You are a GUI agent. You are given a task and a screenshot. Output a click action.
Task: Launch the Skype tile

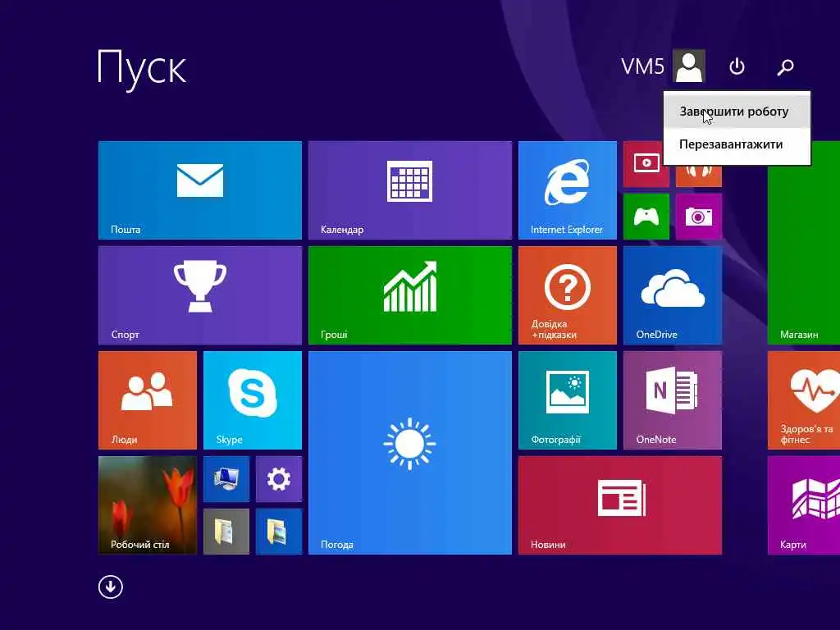point(253,400)
